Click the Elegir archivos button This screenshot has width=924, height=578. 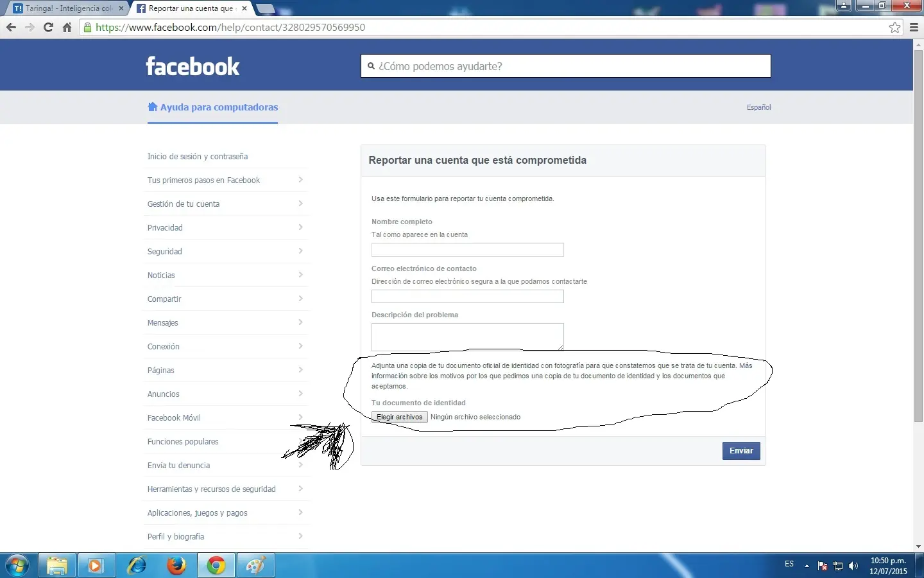[x=400, y=417]
